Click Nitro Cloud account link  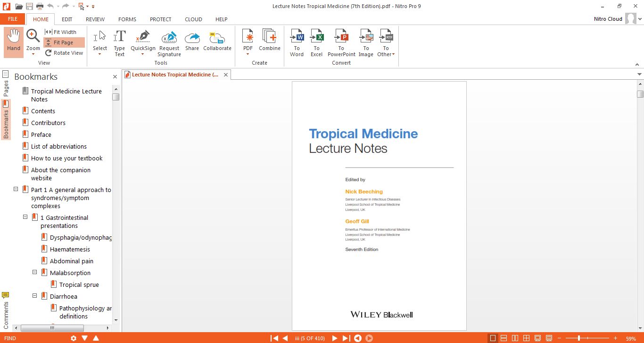(608, 19)
